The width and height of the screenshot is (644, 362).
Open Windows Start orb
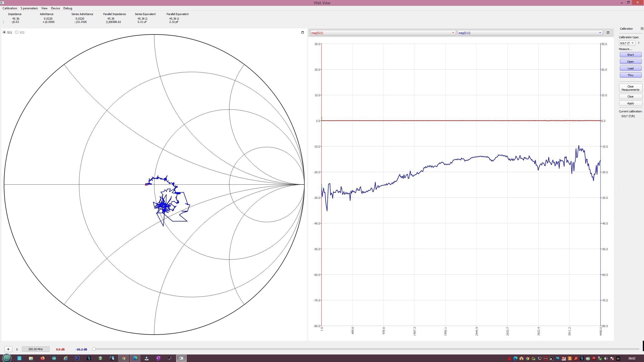click(7, 358)
